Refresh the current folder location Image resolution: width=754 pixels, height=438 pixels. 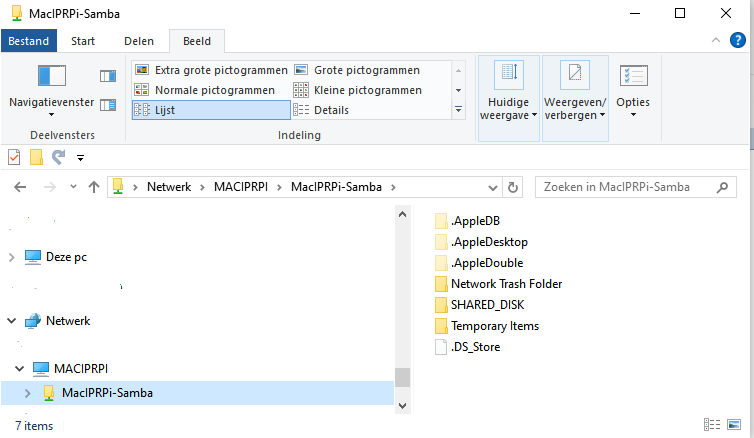coord(514,187)
